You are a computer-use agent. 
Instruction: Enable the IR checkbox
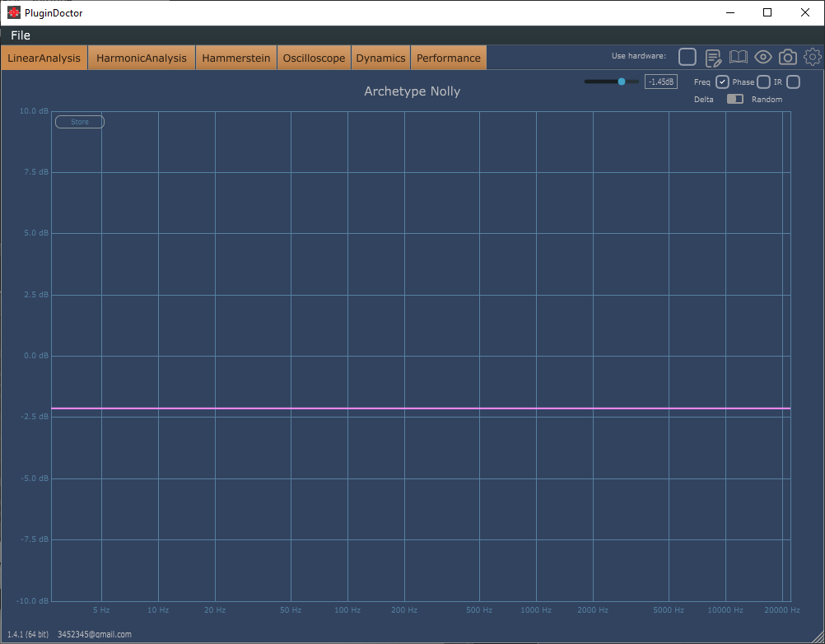tap(793, 82)
